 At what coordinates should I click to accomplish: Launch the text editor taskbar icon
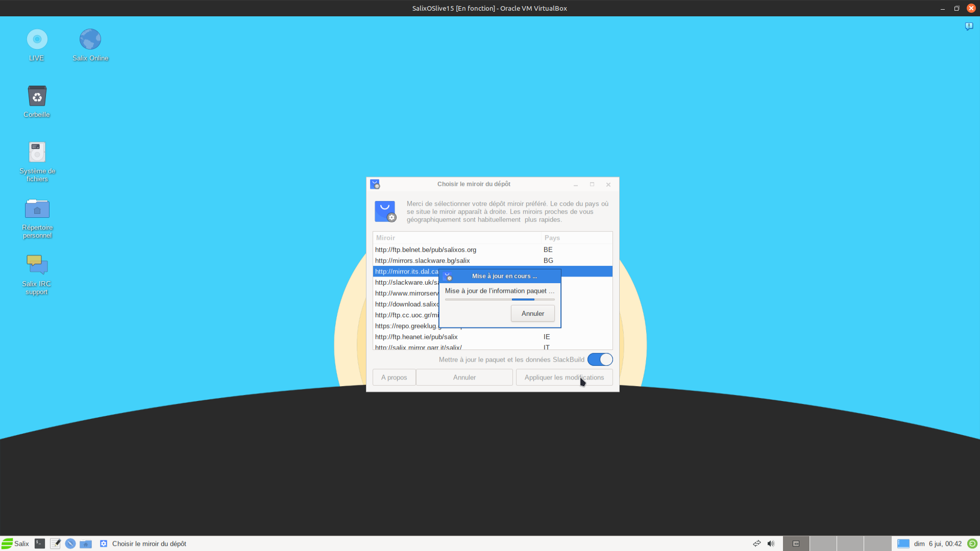click(55, 543)
